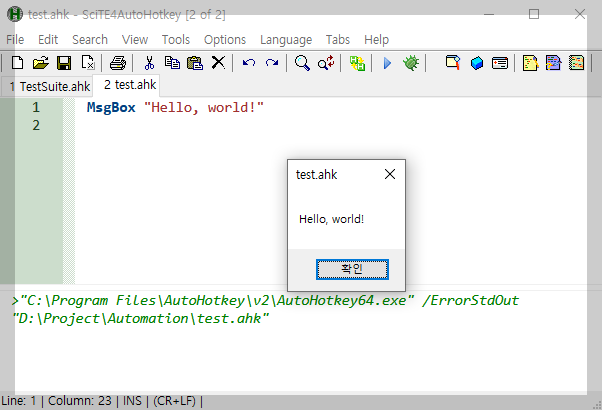The height and width of the screenshot is (410, 602).
Task: Open the Tools menu
Action: pos(176,40)
